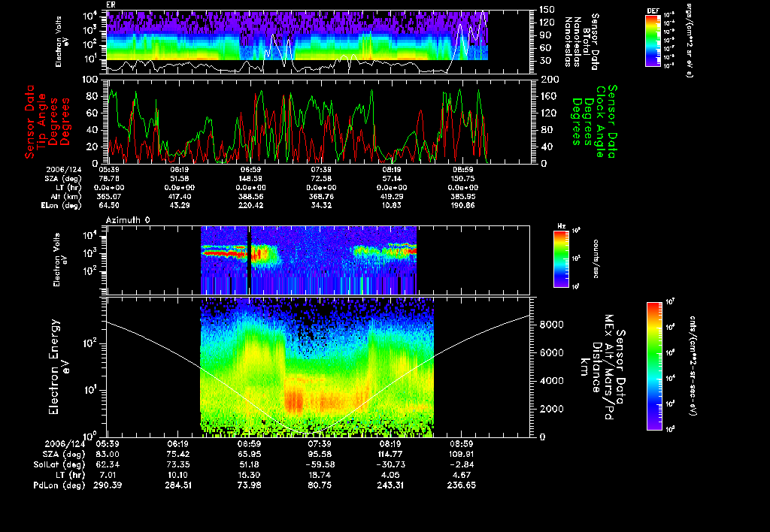The height and width of the screenshot is (532, 770).
Task: Select ELon value 10.83
Action: pos(391,206)
